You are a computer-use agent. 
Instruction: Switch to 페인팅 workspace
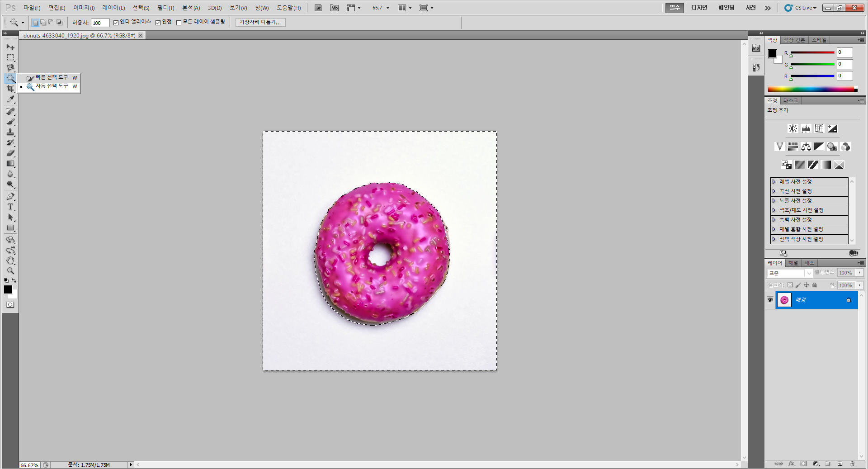point(726,8)
